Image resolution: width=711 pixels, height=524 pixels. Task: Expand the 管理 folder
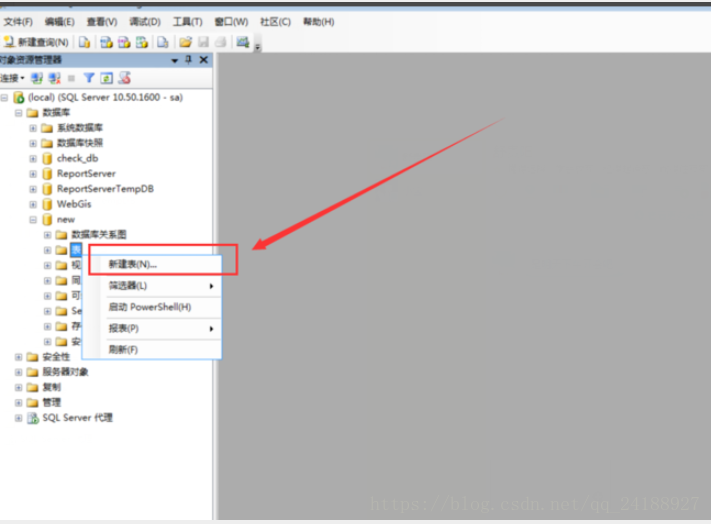pyautogui.click(x=18, y=403)
